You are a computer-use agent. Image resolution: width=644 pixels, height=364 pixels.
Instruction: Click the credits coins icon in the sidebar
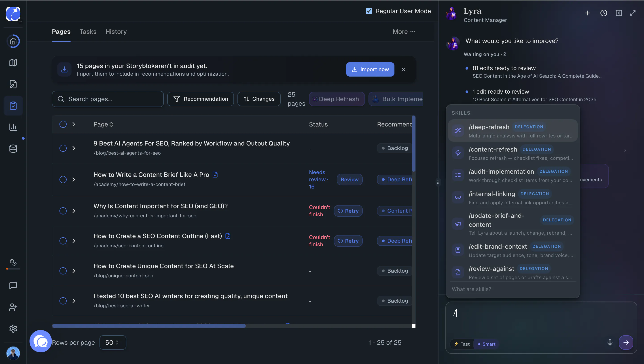coord(13,262)
